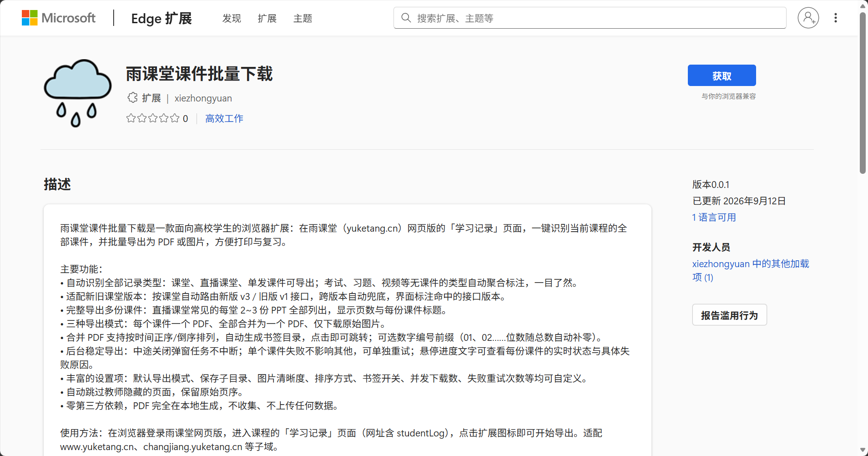Click the 版本0.0.1 text

pos(711,185)
